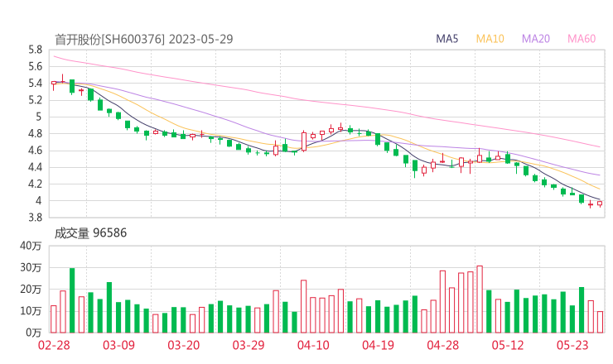613x364 pixels.
Task: Click the 30万 volume axis label
Action: point(31,268)
